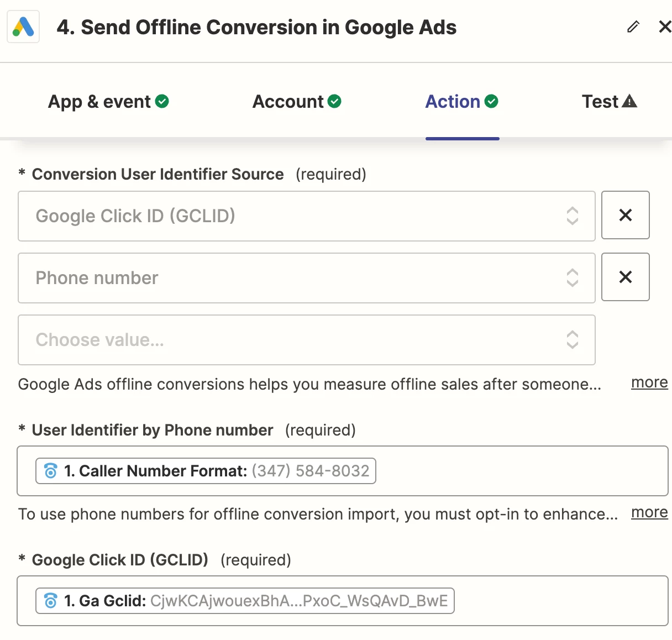Click the Caller Number Format pill icon
Viewport: 672px width, 640px height.
tap(51, 471)
